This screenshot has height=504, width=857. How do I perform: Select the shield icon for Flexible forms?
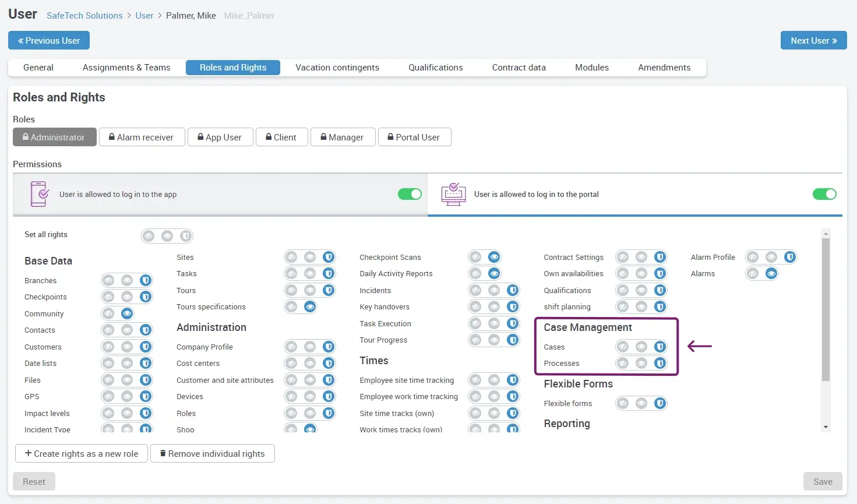click(659, 403)
